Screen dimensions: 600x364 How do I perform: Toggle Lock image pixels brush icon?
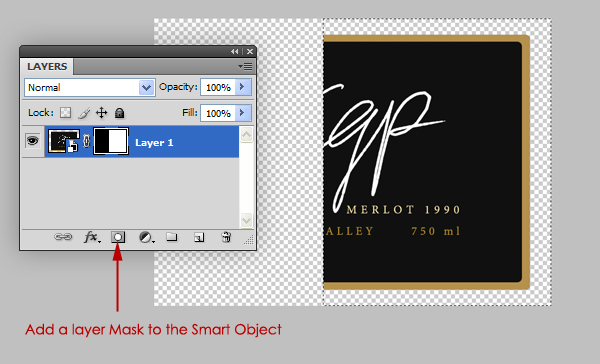[84, 113]
